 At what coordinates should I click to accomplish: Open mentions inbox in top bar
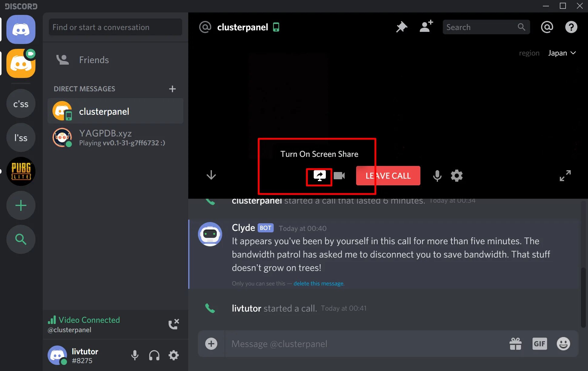click(547, 27)
